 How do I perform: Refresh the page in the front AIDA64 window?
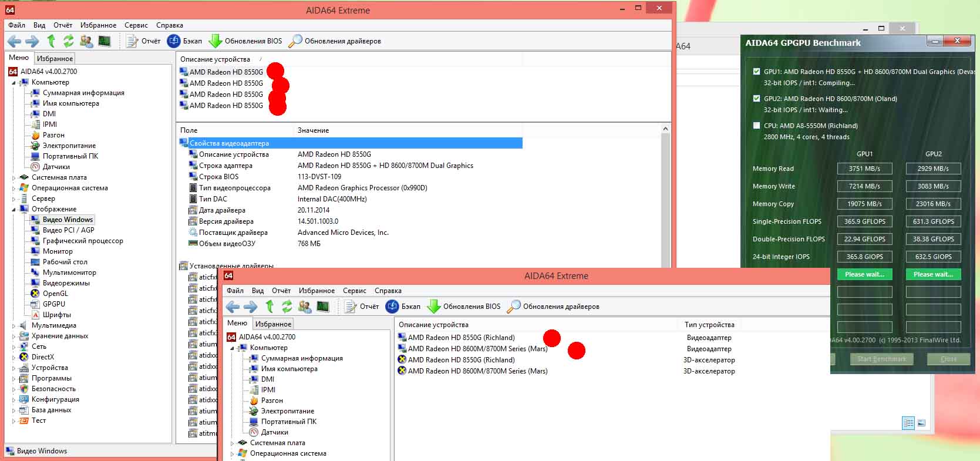pos(287,306)
